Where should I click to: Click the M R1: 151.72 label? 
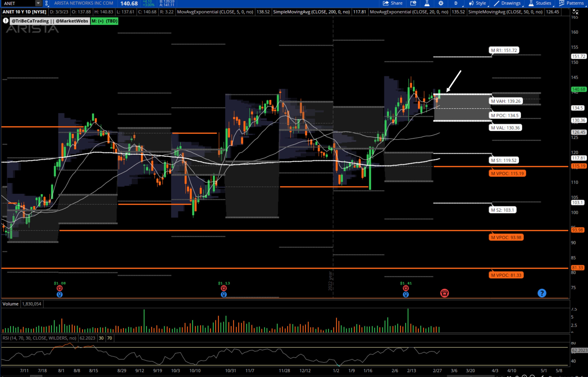pyautogui.click(x=504, y=50)
